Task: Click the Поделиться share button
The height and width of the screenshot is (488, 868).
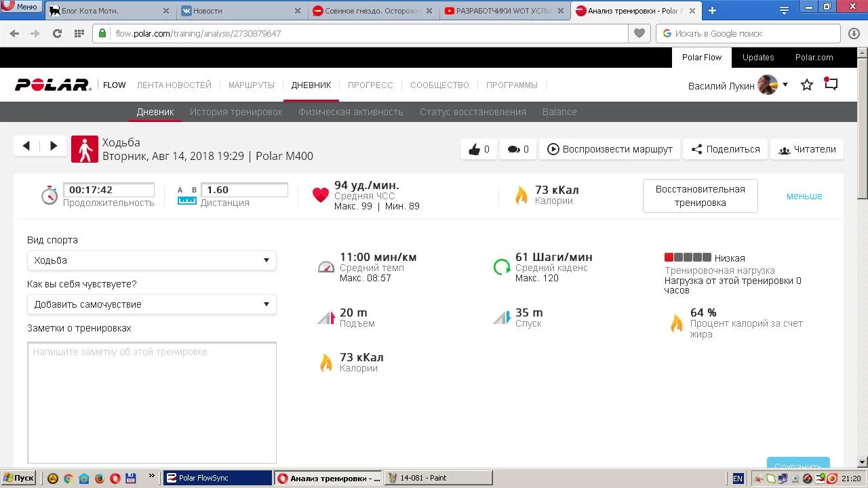Action: [x=725, y=150]
